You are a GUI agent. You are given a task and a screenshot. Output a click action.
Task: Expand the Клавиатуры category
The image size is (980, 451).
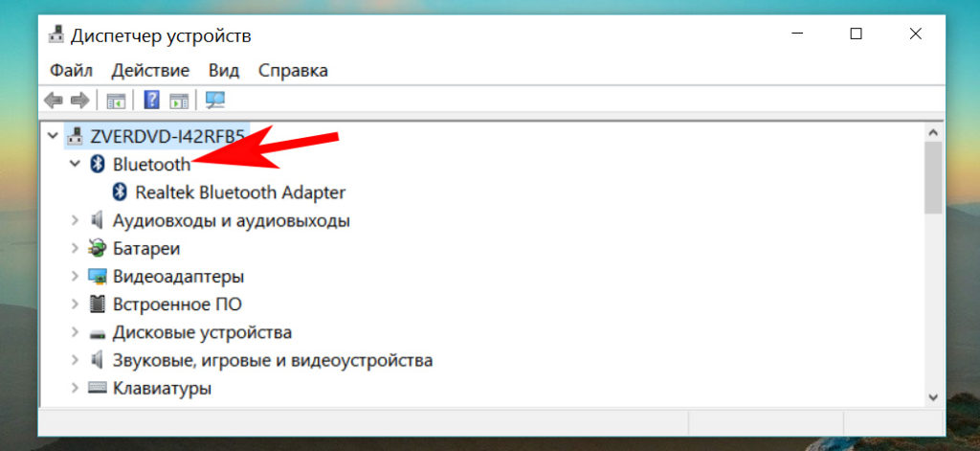click(75, 389)
